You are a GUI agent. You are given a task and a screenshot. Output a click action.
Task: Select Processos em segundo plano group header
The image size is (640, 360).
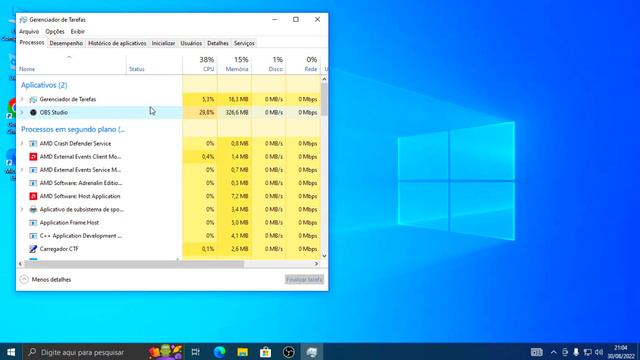73,129
